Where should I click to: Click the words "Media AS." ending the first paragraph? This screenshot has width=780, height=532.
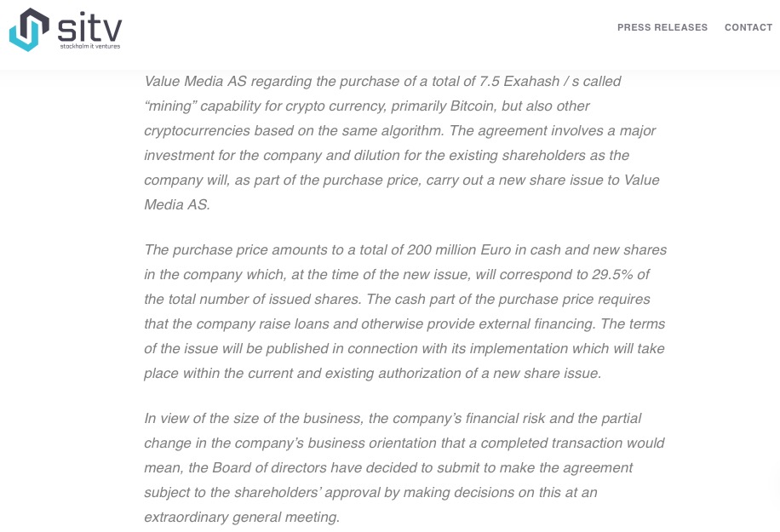(x=176, y=204)
